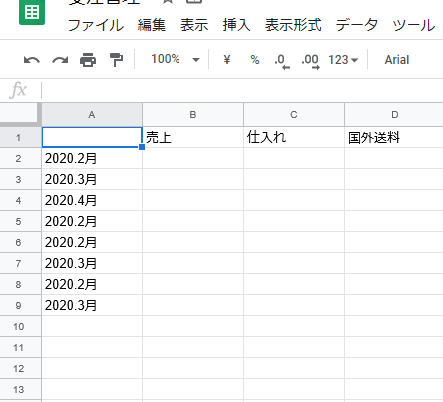Select cell A7 with 2020.3月

coord(92,263)
